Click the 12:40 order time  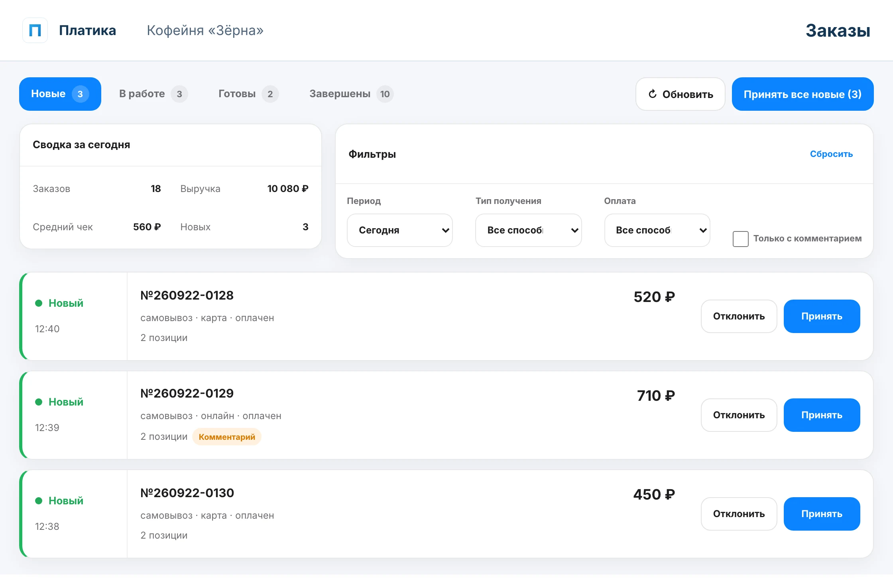[47, 329]
